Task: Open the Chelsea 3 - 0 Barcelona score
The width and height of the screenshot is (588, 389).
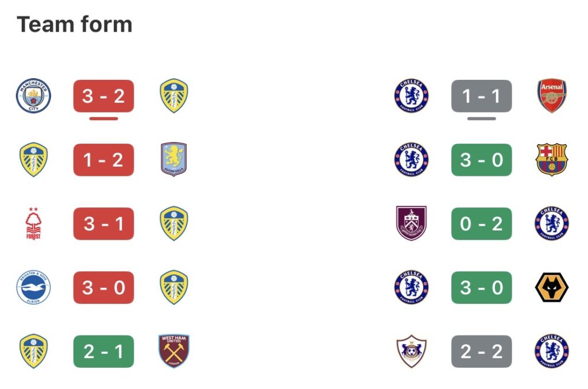Action: 481,160
